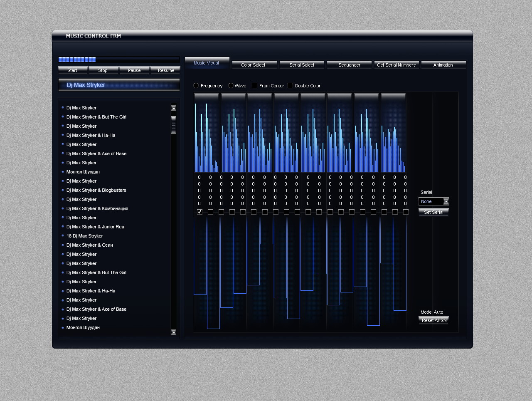
Task: Click the track progress bar
Action: pyautogui.click(x=119, y=59)
